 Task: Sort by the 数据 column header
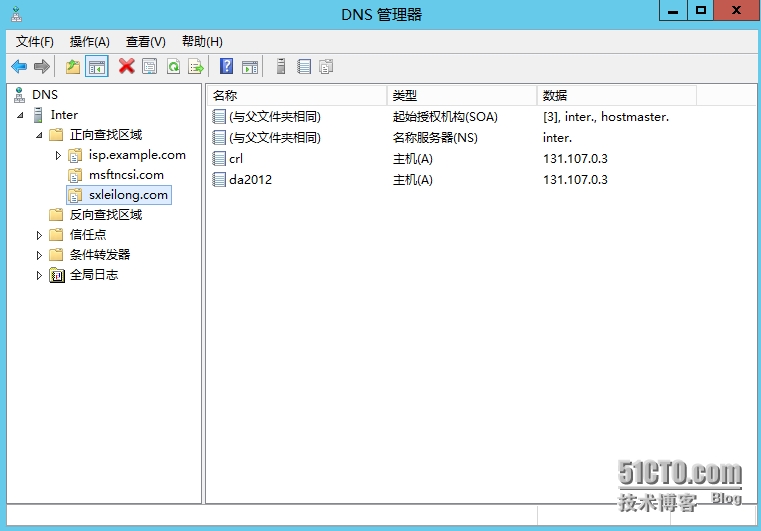point(617,96)
